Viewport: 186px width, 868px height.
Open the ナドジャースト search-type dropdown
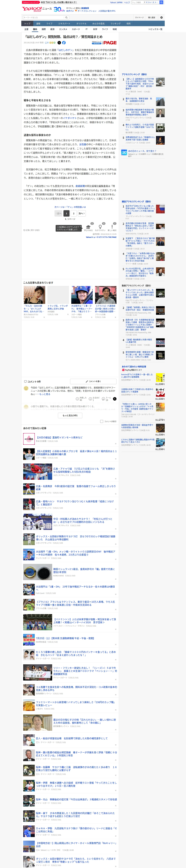151,2
